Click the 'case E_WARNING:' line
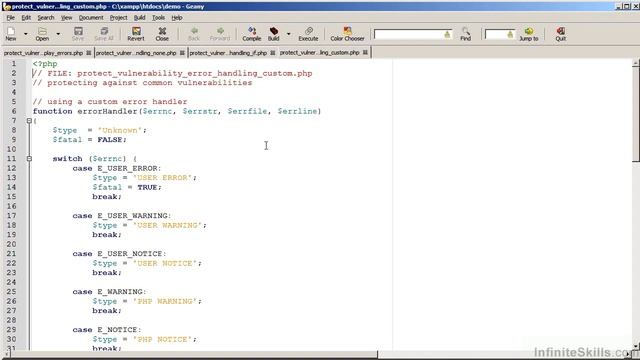Screen dimensions: 640x360 [109, 291]
